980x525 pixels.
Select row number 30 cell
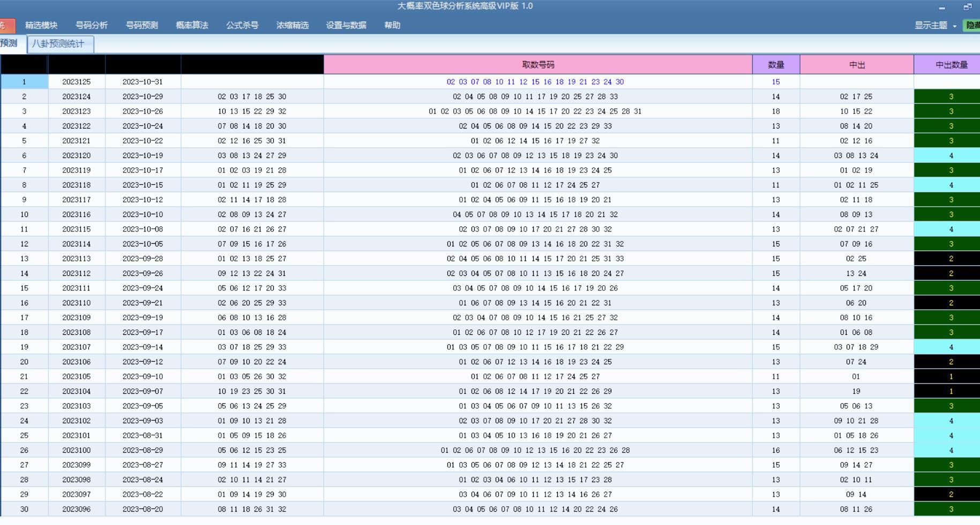coord(24,509)
